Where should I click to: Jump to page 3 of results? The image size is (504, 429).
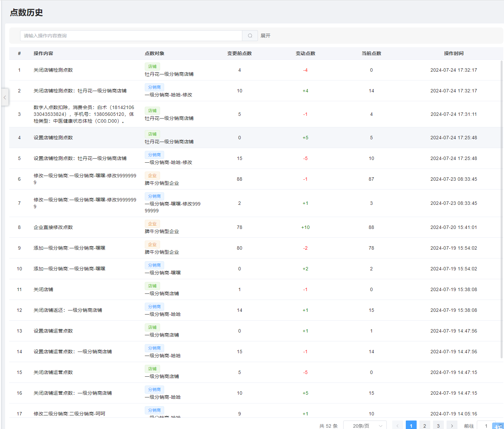438,426
